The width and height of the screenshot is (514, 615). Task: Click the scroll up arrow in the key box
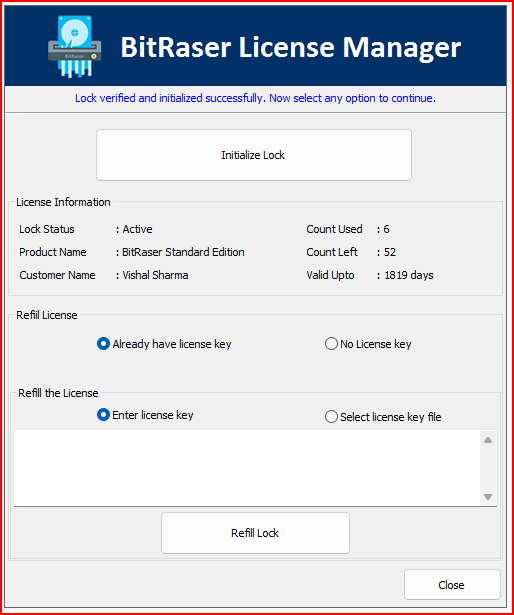tap(488, 440)
